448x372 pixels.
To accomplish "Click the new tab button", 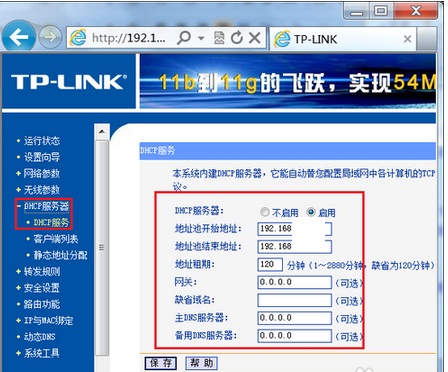I will tap(427, 39).
